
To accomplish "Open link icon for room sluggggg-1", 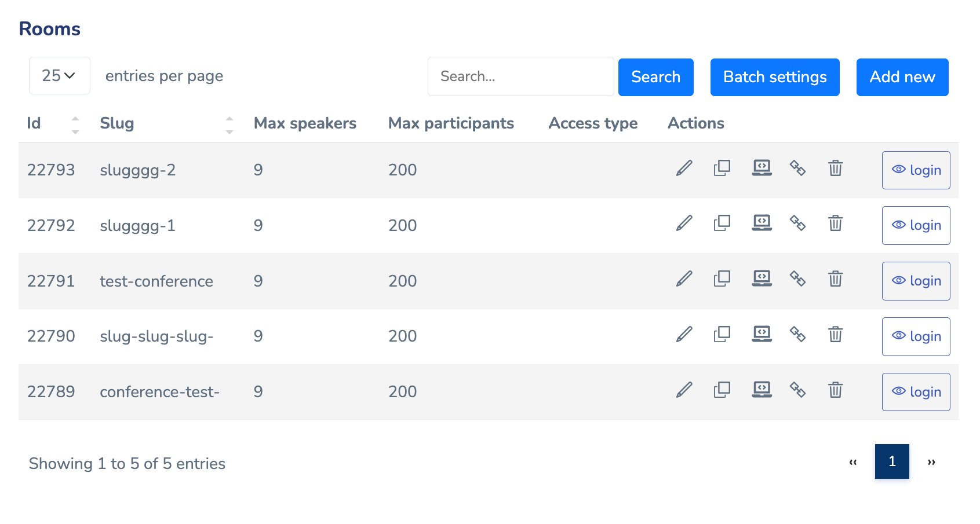I will 798,223.
